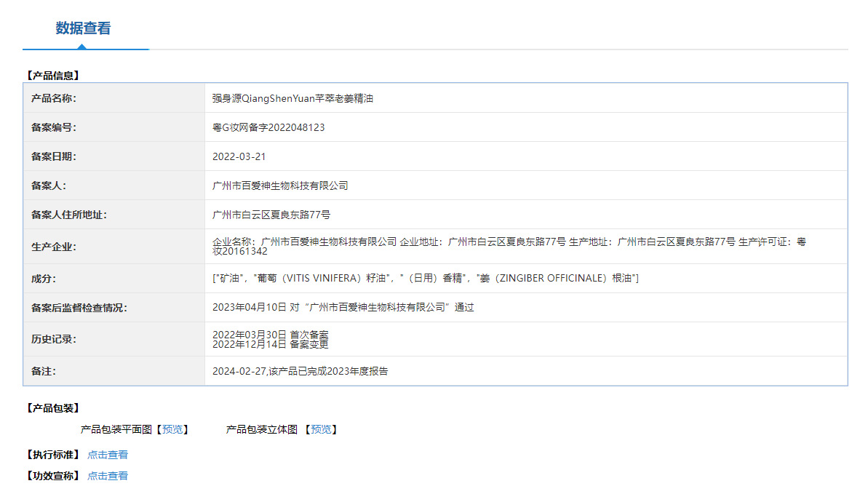Select the 备案后监督检查情况 field label
This screenshot has width=868, height=502.
coord(79,308)
